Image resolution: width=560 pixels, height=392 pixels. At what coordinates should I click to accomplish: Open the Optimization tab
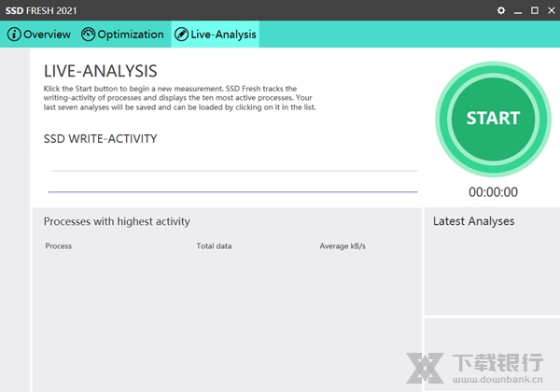(x=130, y=35)
